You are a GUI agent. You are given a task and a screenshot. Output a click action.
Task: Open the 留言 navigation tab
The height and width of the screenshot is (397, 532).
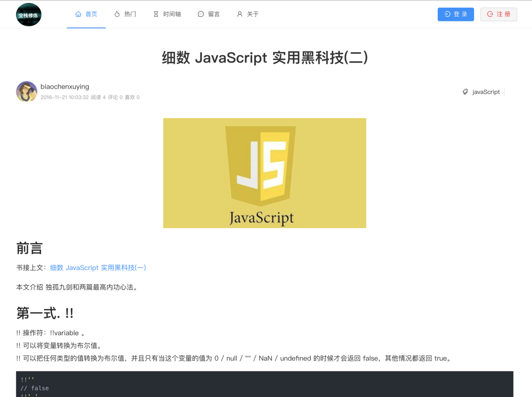pos(209,14)
